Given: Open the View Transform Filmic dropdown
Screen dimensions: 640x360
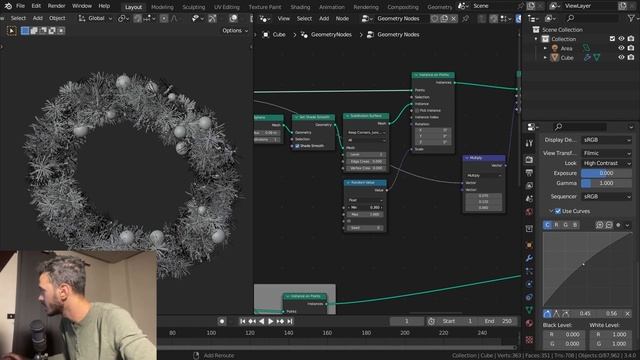Looking at the screenshot, I should pyautogui.click(x=607, y=153).
